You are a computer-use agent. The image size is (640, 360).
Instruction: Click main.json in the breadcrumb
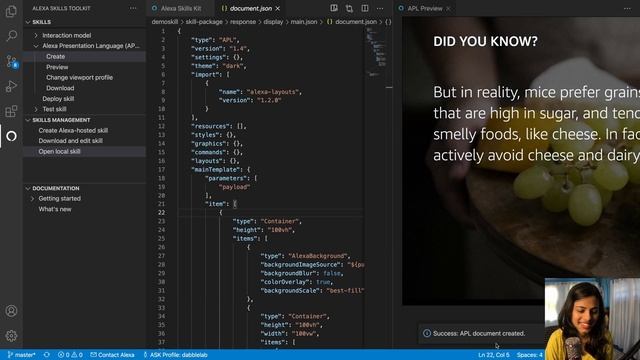tap(304, 22)
